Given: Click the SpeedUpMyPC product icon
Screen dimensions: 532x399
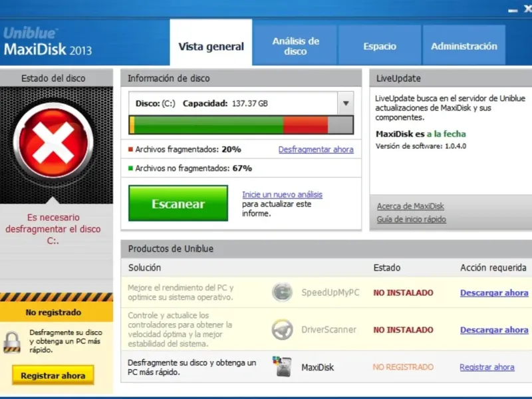Looking at the screenshot, I should [x=282, y=292].
